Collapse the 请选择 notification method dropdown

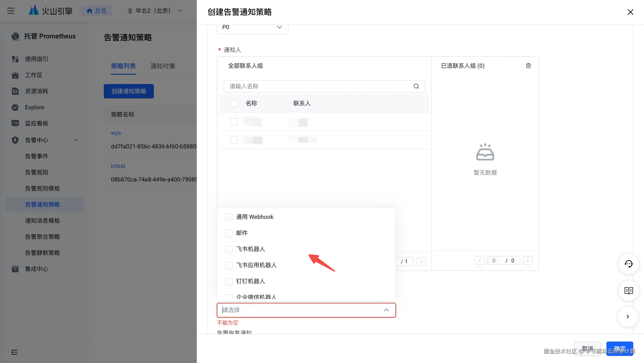coord(386,310)
